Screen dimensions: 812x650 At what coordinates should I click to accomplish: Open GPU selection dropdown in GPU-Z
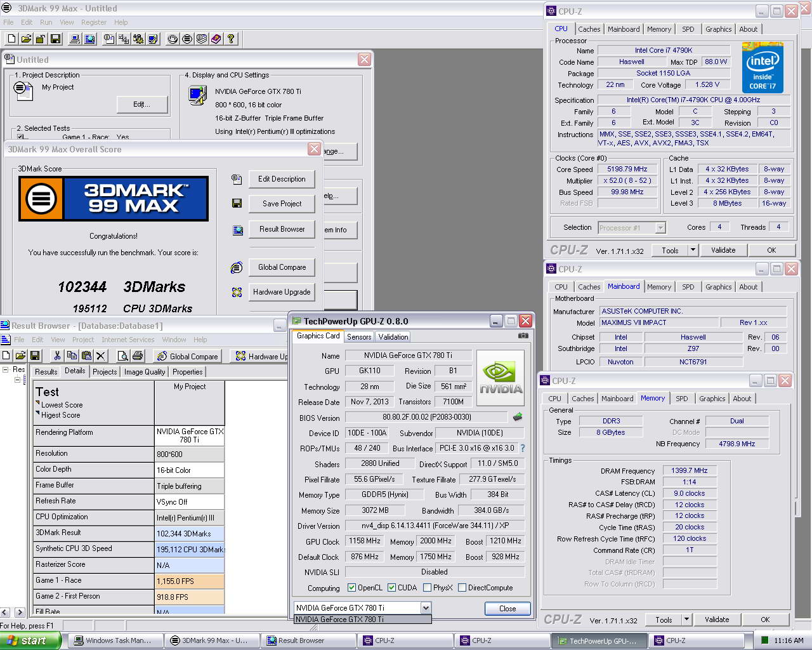pos(426,608)
